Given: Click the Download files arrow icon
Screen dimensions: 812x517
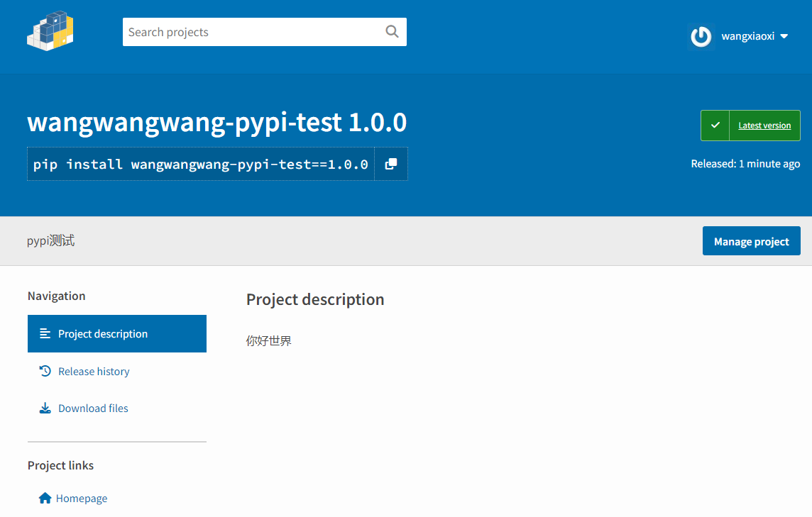Looking at the screenshot, I should [45, 408].
